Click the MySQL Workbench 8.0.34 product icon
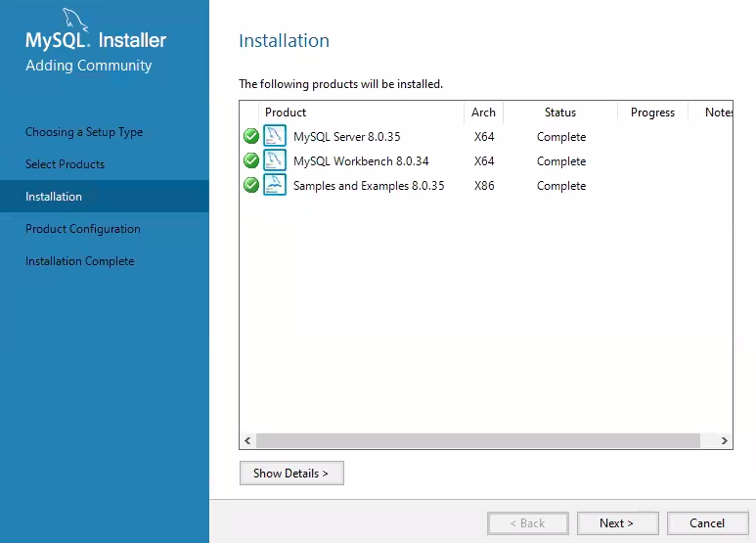Screen dimensions: 756x543 [275, 160]
